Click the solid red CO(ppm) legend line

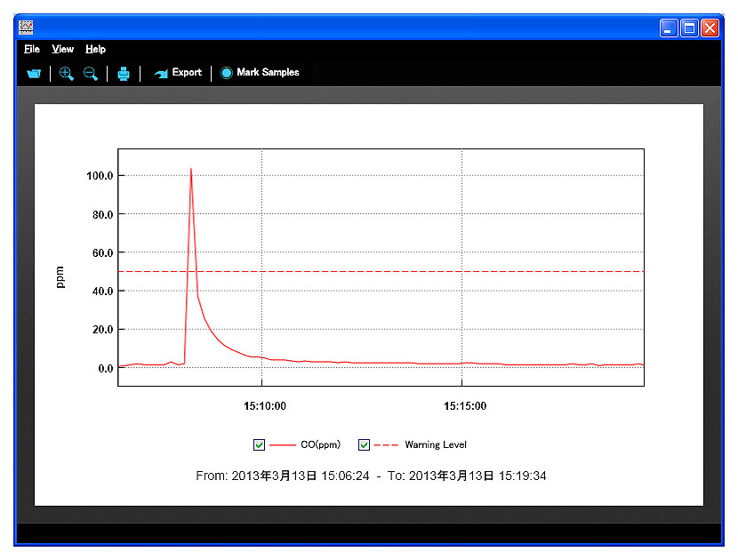coord(282,444)
